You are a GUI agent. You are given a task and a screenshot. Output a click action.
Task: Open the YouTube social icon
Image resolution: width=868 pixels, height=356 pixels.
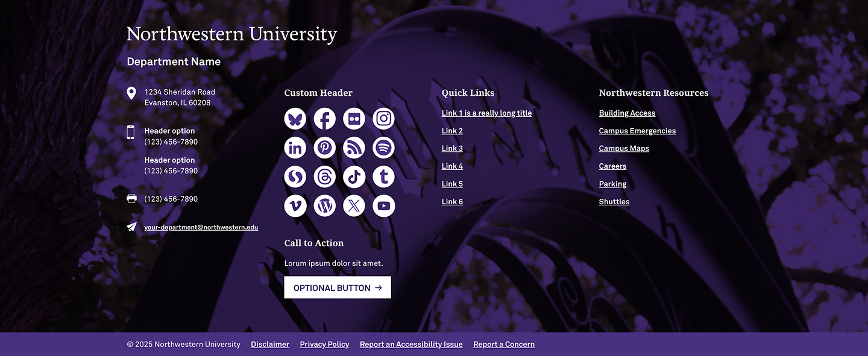click(x=383, y=206)
